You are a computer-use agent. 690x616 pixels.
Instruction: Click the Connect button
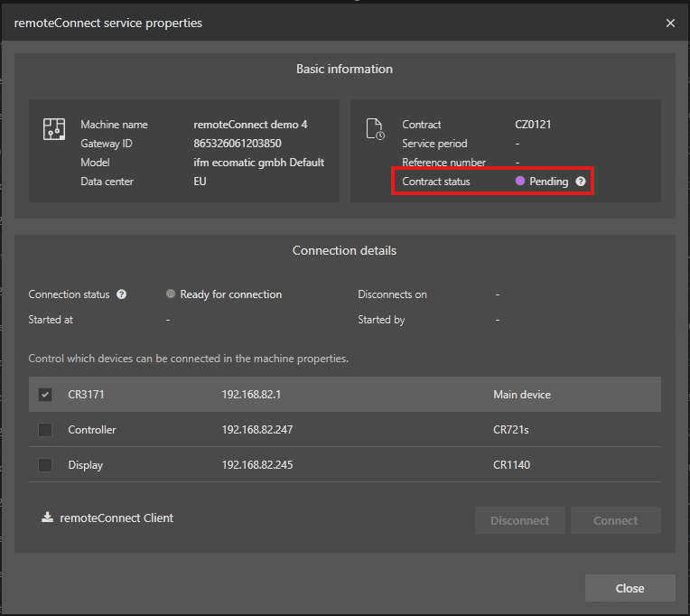(616, 520)
